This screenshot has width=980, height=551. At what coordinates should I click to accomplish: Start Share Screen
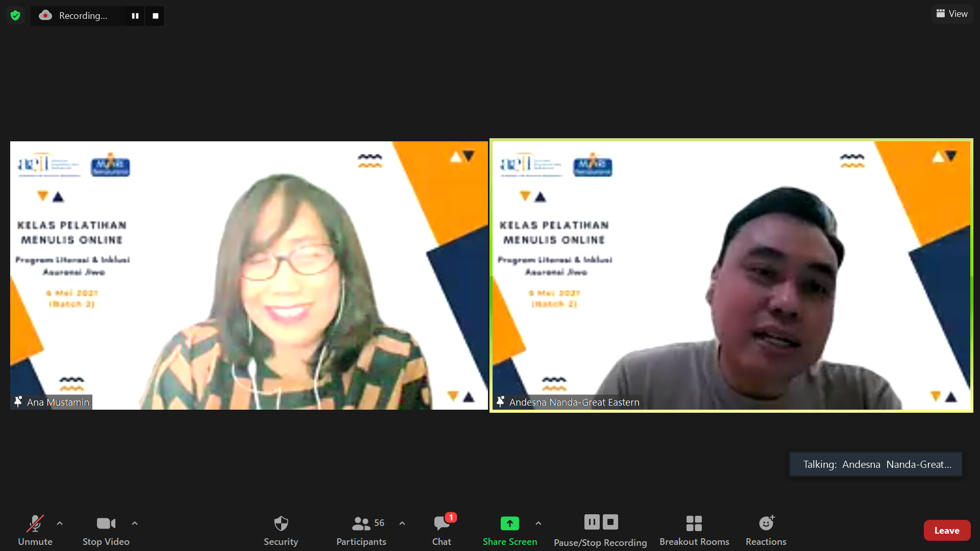tap(510, 530)
